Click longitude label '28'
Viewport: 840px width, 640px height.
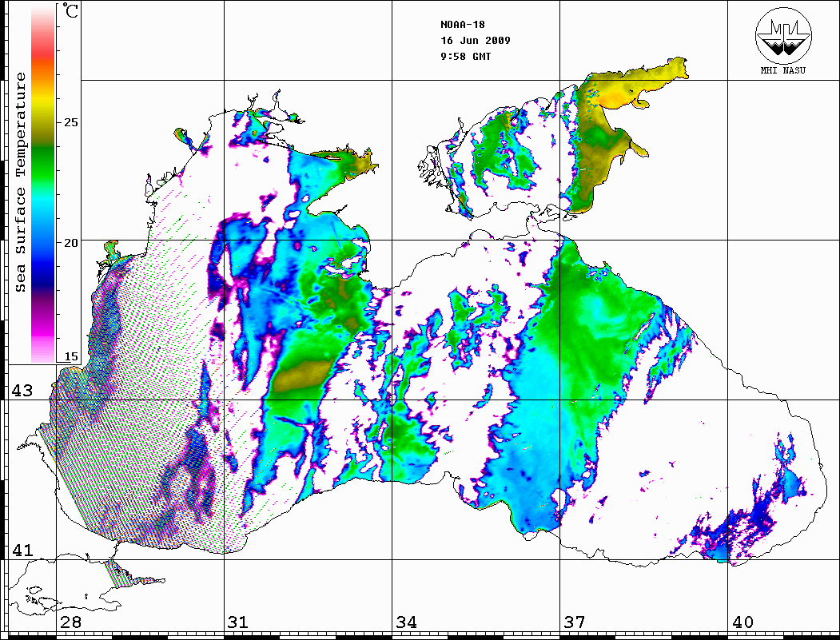coord(70,622)
